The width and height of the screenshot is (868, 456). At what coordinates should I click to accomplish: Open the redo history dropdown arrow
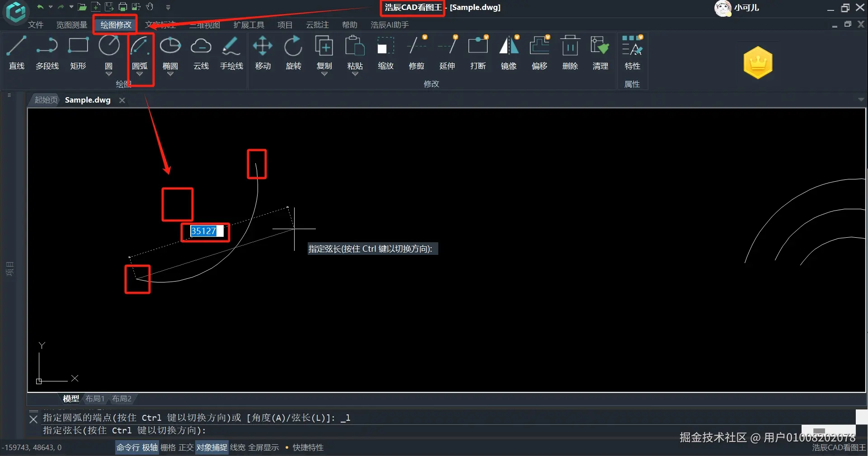click(x=71, y=7)
